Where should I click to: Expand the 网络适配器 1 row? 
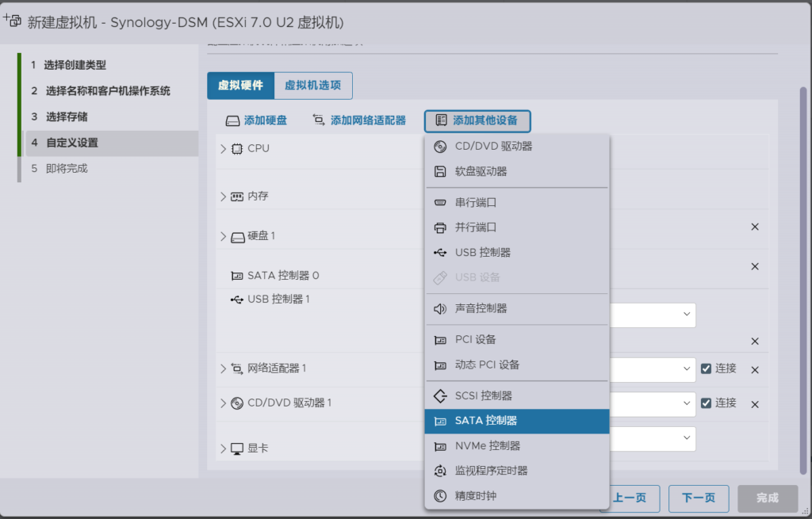[223, 368]
